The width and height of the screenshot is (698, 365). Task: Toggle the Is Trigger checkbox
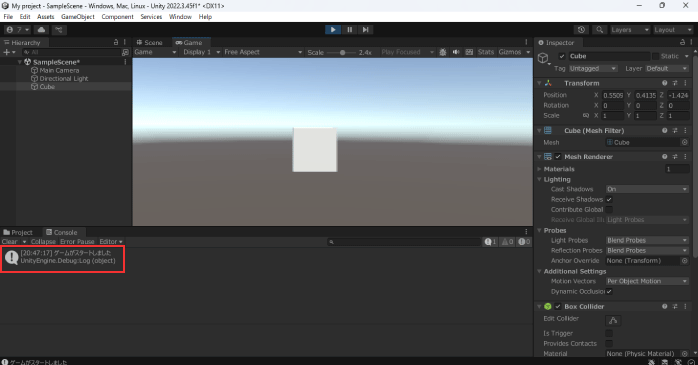(x=609, y=333)
